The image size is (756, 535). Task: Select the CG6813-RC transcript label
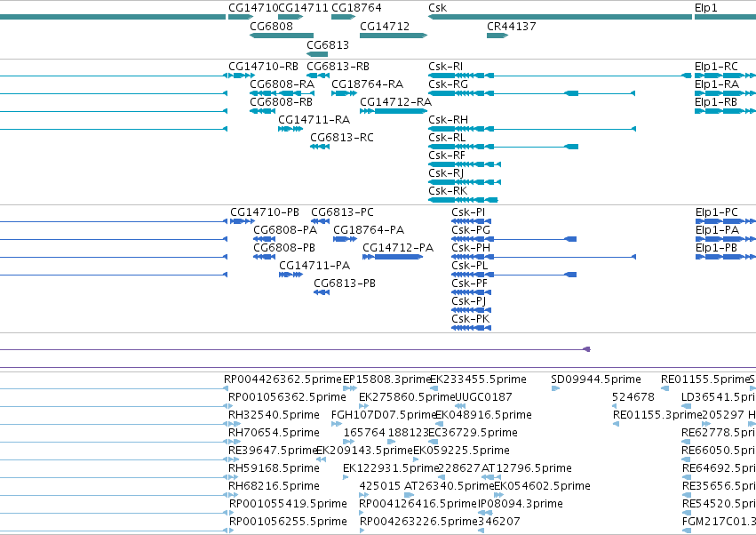click(342, 138)
